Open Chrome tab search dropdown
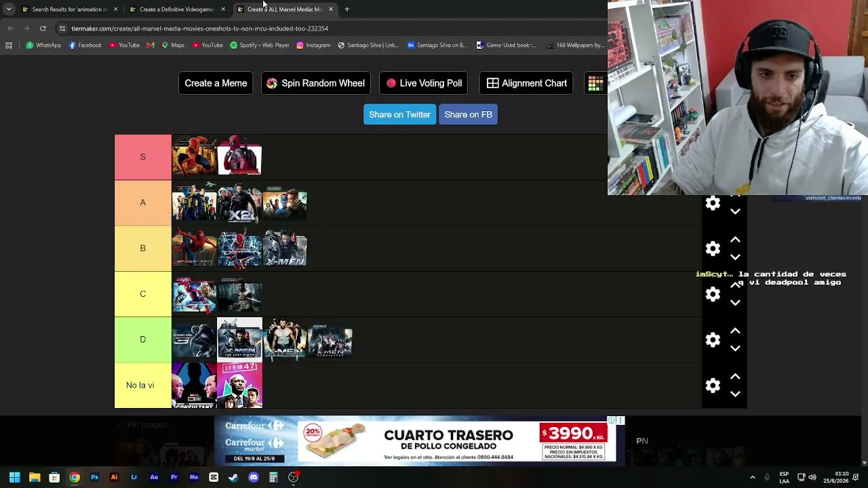The width and height of the screenshot is (868, 488). coord(9,9)
